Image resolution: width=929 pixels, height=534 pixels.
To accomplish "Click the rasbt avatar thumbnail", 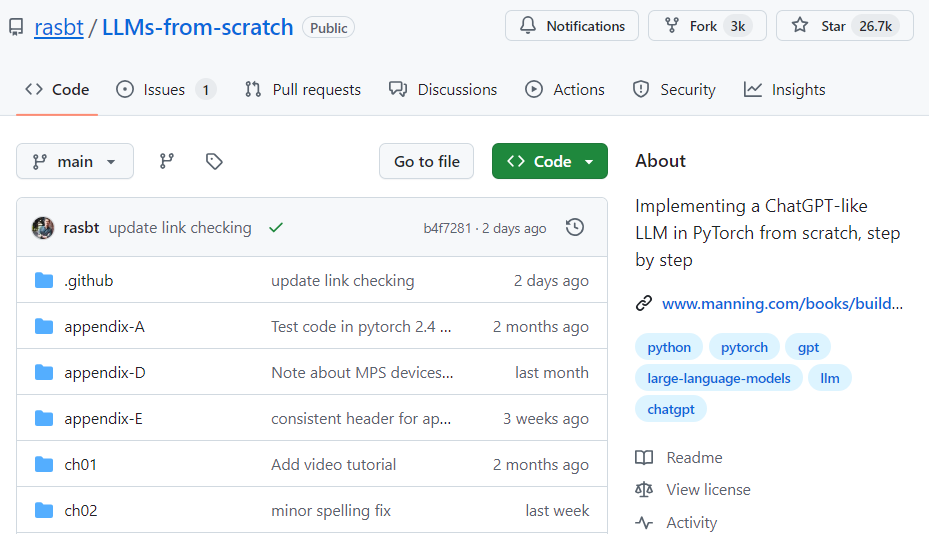I will (43, 228).
